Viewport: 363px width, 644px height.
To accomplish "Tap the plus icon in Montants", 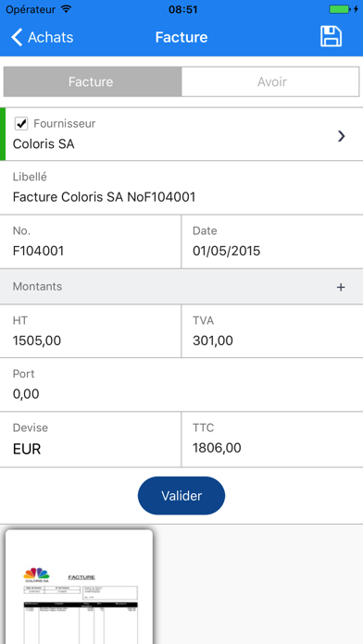I will [341, 287].
